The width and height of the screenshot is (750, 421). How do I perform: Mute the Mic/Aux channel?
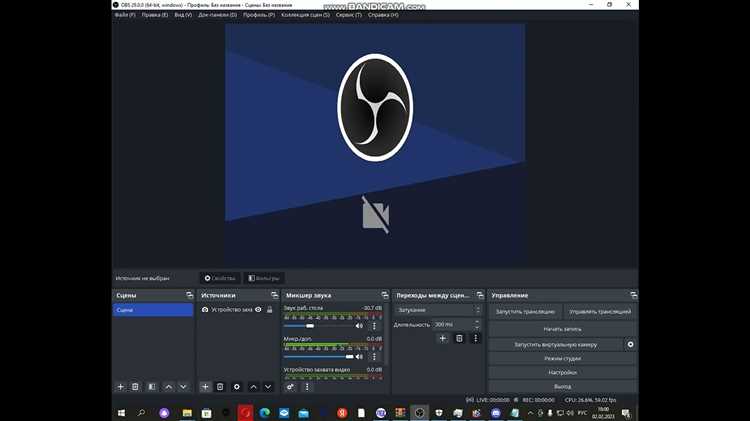point(359,356)
